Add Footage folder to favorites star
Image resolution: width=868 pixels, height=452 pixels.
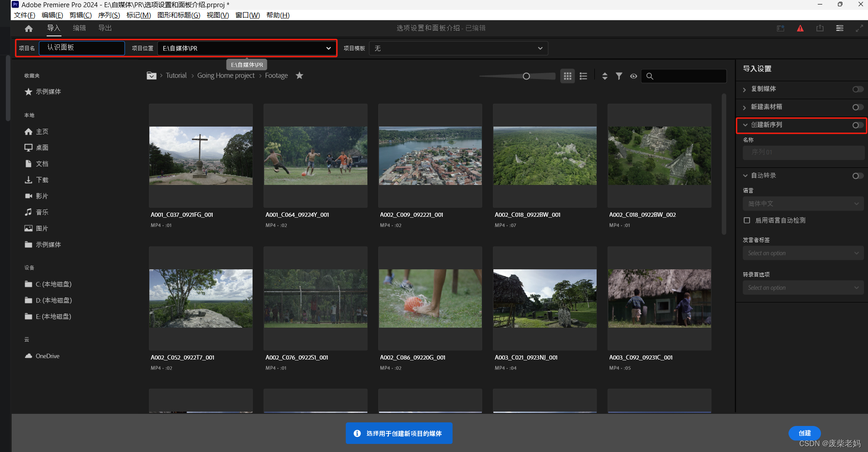[299, 75]
